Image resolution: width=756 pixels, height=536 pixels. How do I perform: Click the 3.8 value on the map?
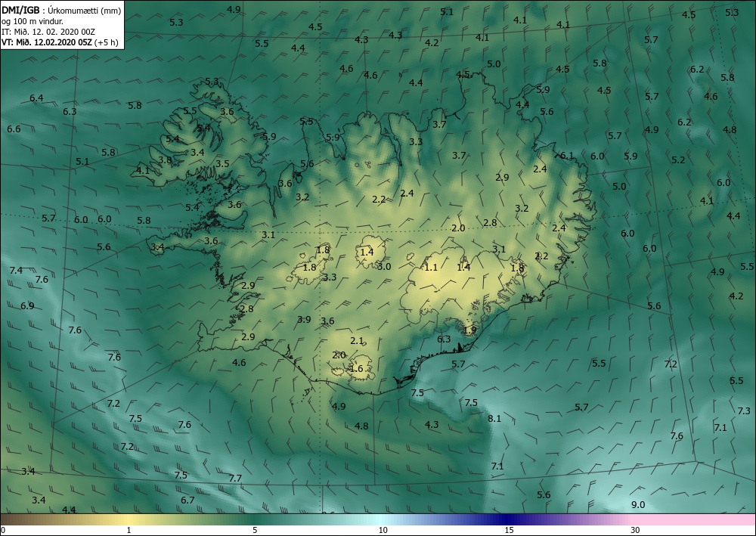coord(165,160)
